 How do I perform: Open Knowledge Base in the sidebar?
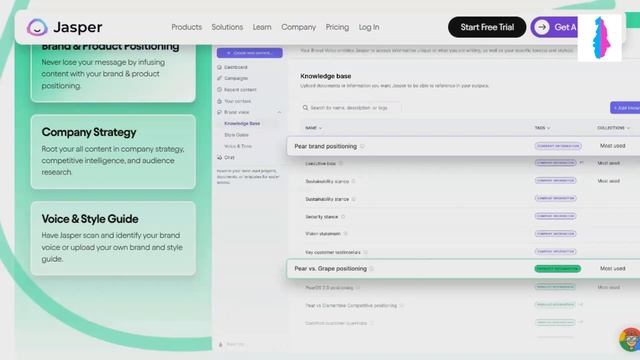coord(242,123)
